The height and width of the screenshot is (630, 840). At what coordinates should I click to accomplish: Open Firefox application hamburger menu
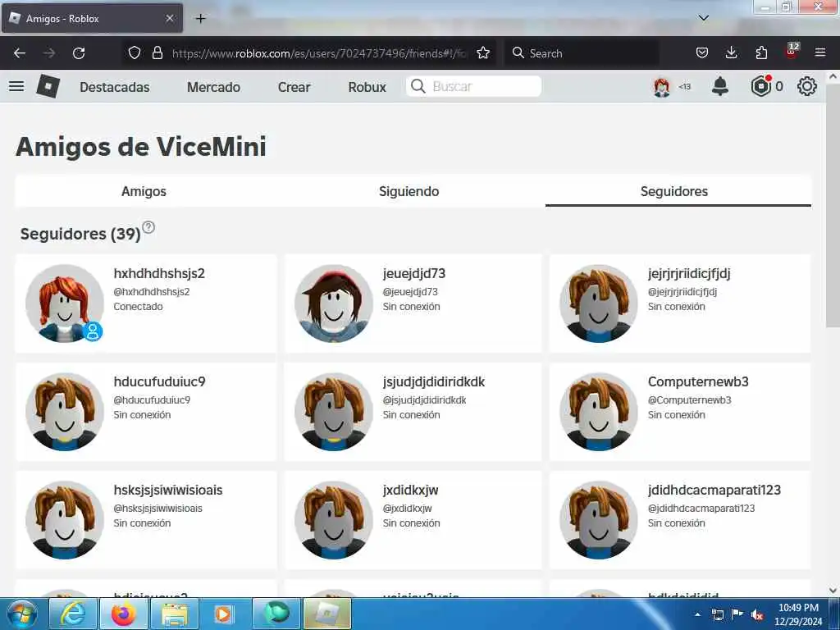point(820,52)
